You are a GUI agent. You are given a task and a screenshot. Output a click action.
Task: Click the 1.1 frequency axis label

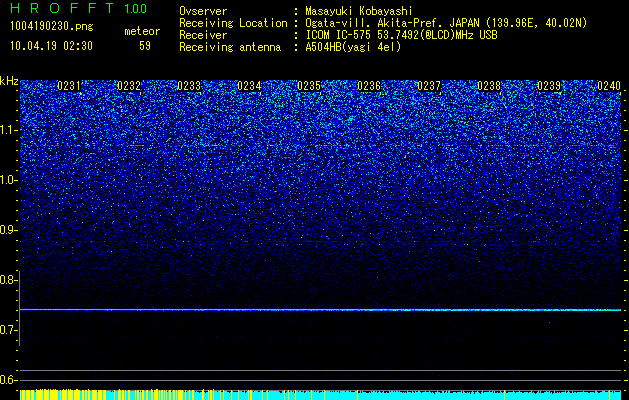coord(7,130)
